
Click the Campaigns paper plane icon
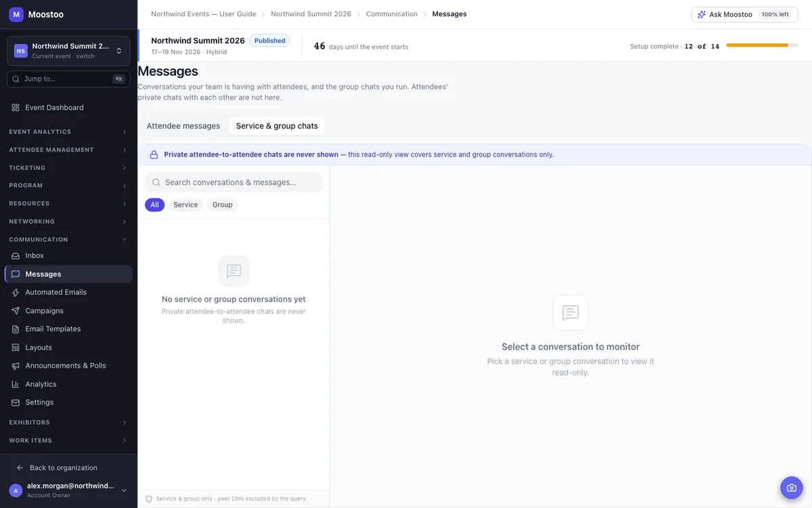16,311
